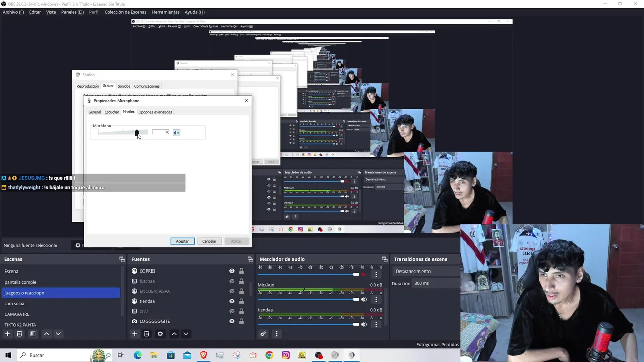Toggle the lock on the LOGGGGGGITE source
Viewport: 644px width, 362px height.
point(242,321)
